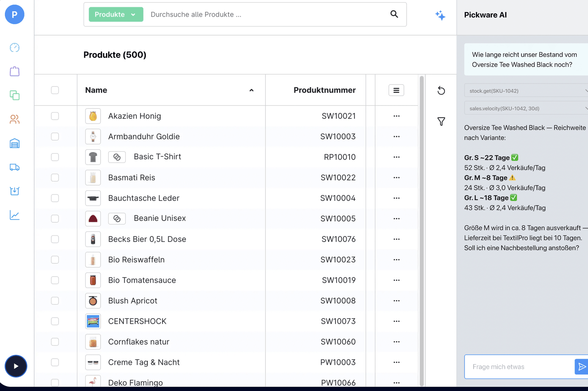Screen dimensions: 588x391
Task: Open the shipping truck icon
Action: pyautogui.click(x=14, y=167)
